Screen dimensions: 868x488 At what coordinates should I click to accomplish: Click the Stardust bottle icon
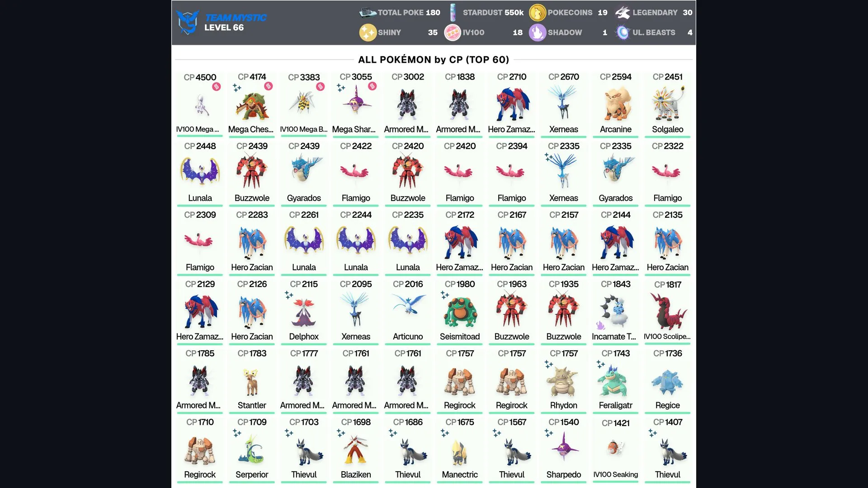[x=453, y=13]
